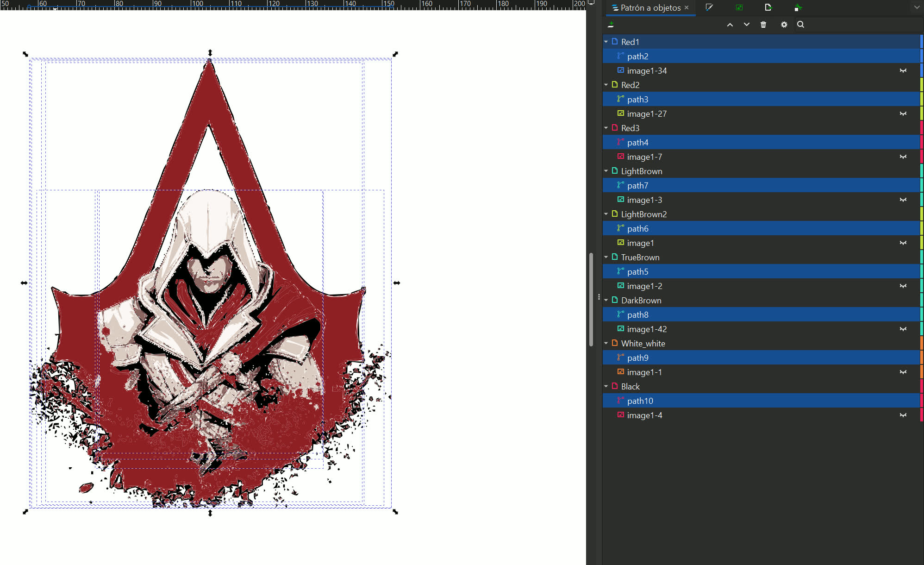
Task: Show hidden image1-7 using its eye icon
Action: click(x=903, y=157)
